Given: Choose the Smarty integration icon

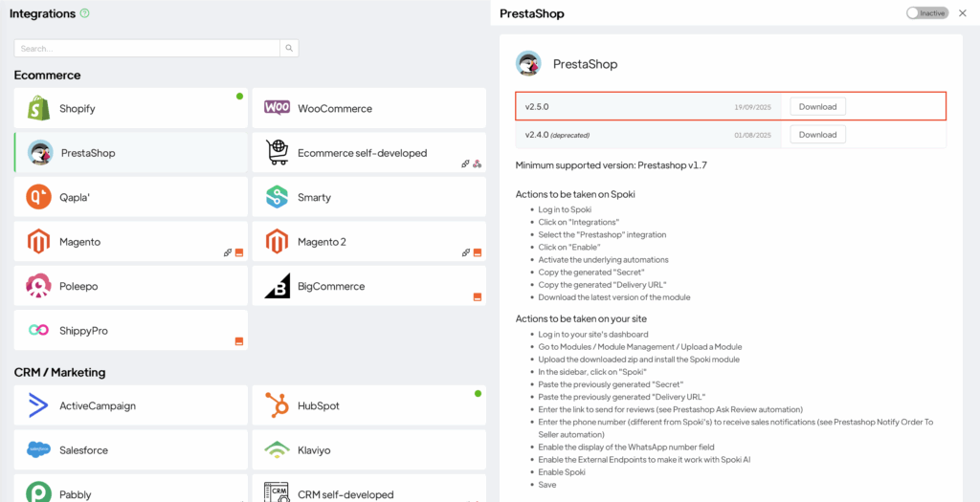Looking at the screenshot, I should [278, 198].
